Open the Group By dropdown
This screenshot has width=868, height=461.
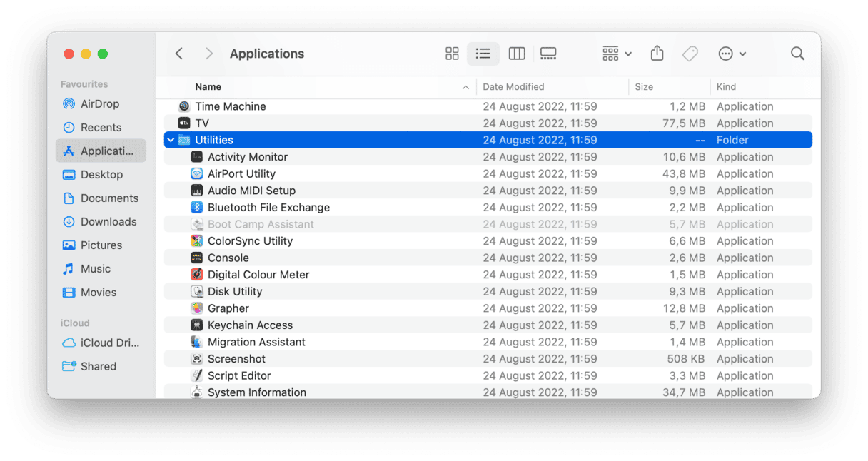[617, 54]
